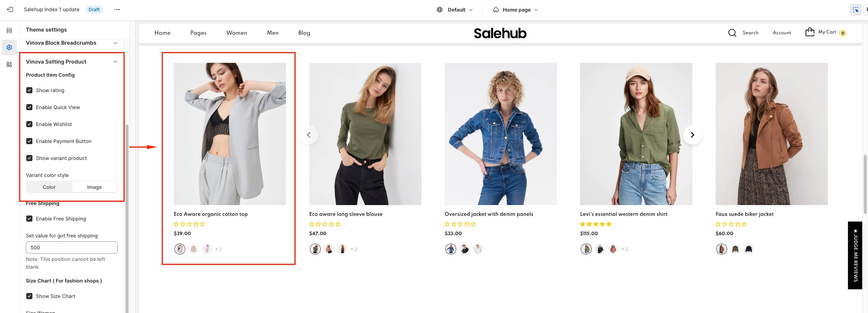
Task: Open the three-dots more actions menu
Action: coord(117,10)
